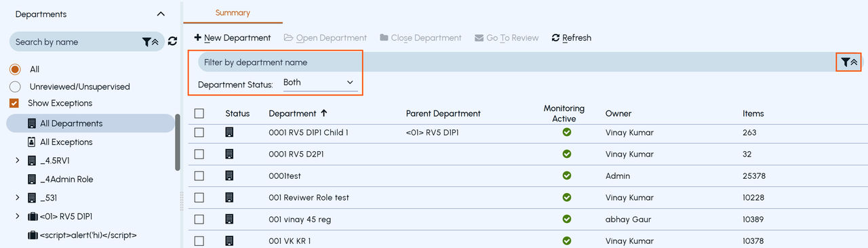Click the building icon beside _4Admin Role
868x248 pixels.
click(x=32, y=180)
